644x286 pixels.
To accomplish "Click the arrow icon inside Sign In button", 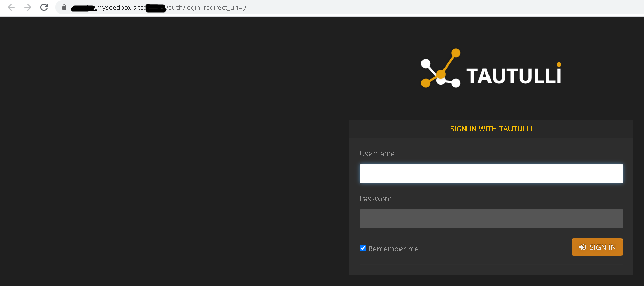I will (x=582, y=247).
